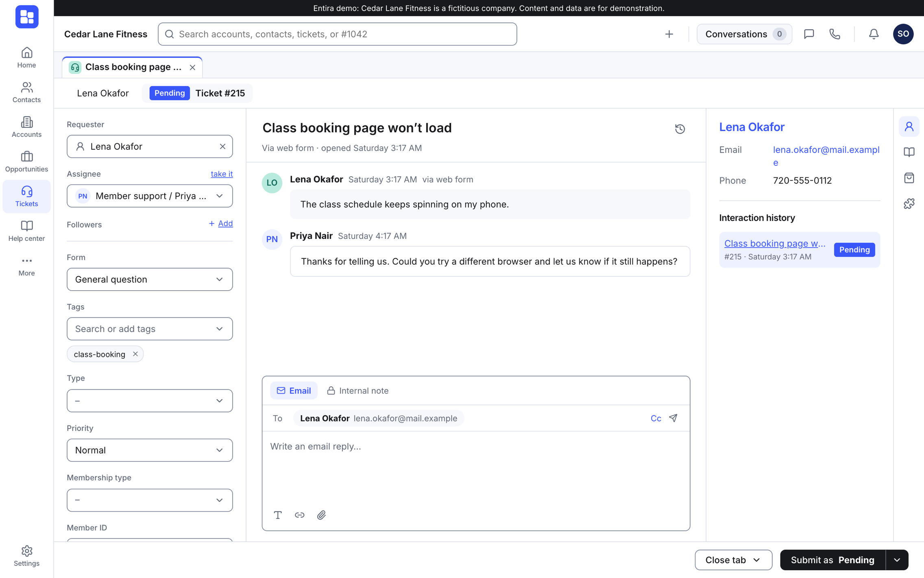Expand the Membership type dropdown
Screen dimensions: 924x578
[x=150, y=500]
